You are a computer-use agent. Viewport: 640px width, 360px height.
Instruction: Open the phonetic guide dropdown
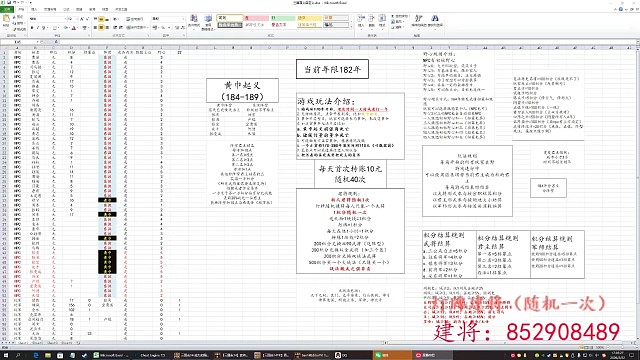[89, 28]
